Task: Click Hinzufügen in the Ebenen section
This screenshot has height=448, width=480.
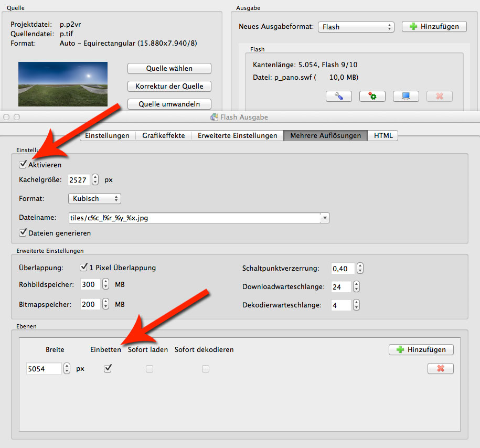Action: coord(421,350)
